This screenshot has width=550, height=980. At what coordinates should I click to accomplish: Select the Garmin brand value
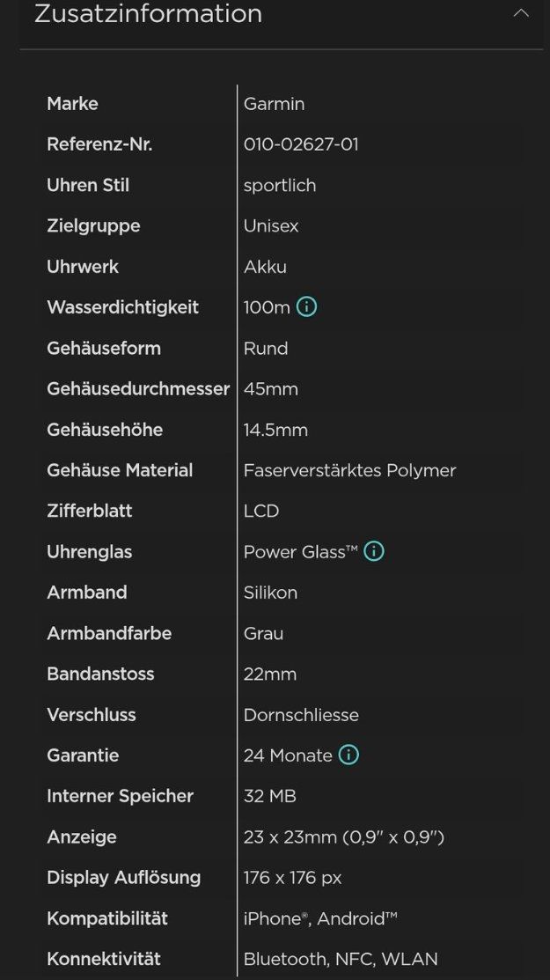coord(274,104)
